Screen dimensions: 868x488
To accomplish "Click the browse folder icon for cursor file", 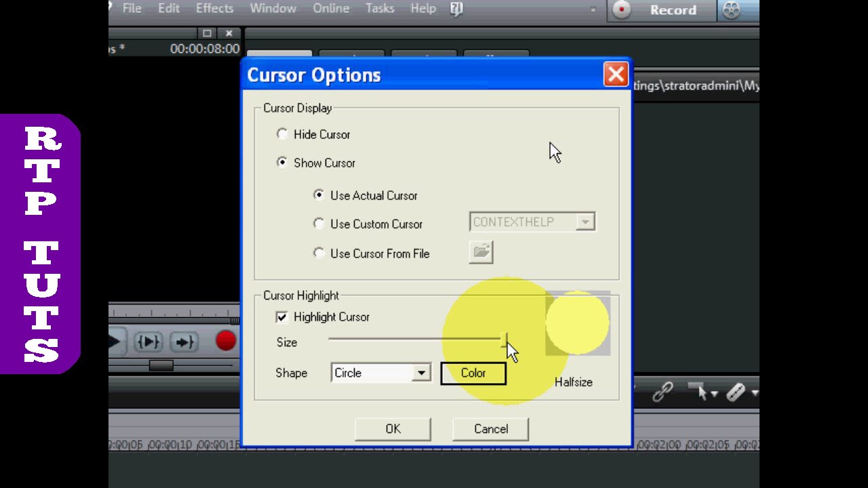I will [x=481, y=252].
